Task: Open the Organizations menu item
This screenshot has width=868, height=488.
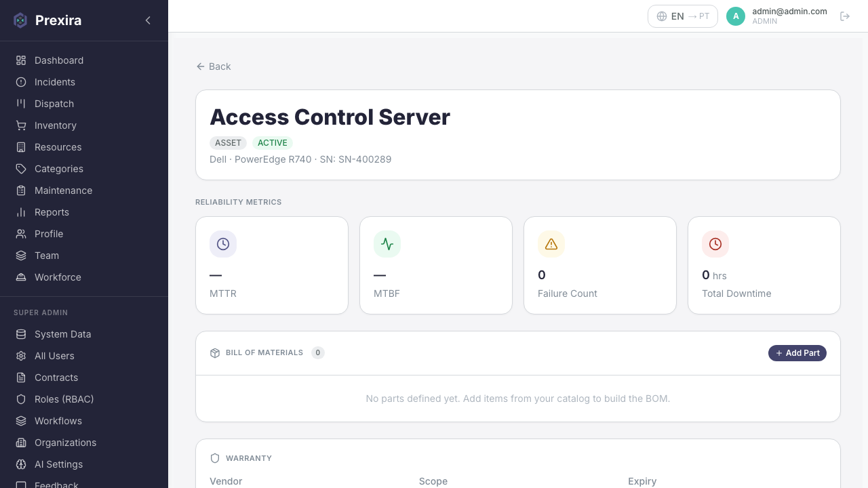Action: coord(84,443)
